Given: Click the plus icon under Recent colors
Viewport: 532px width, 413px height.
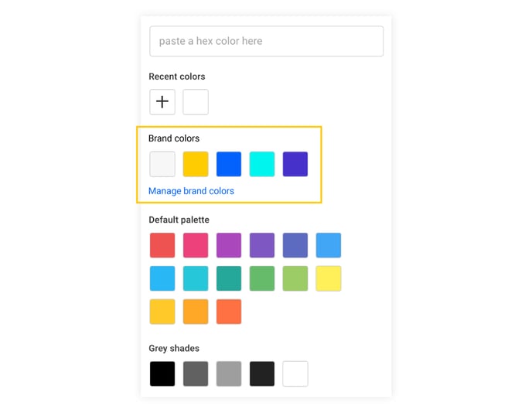Looking at the screenshot, I should 162,102.
